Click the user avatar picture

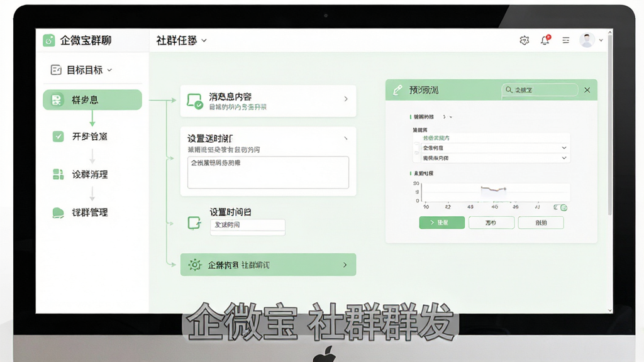[x=587, y=40]
